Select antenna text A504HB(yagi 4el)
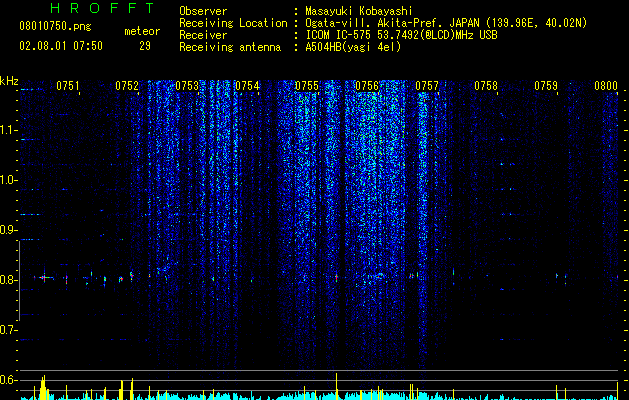 [x=353, y=47]
